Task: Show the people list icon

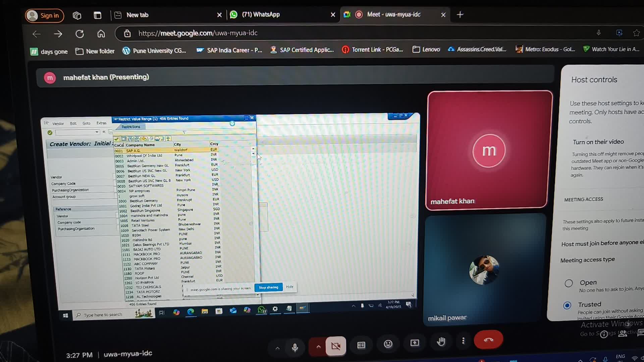Action: coord(623,334)
